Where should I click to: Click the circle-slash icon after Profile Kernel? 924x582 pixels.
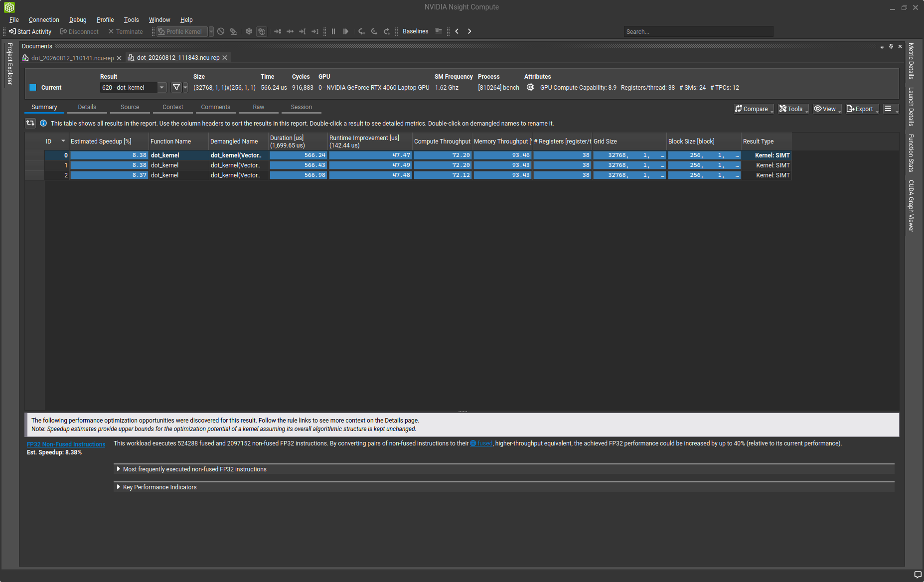coord(221,31)
